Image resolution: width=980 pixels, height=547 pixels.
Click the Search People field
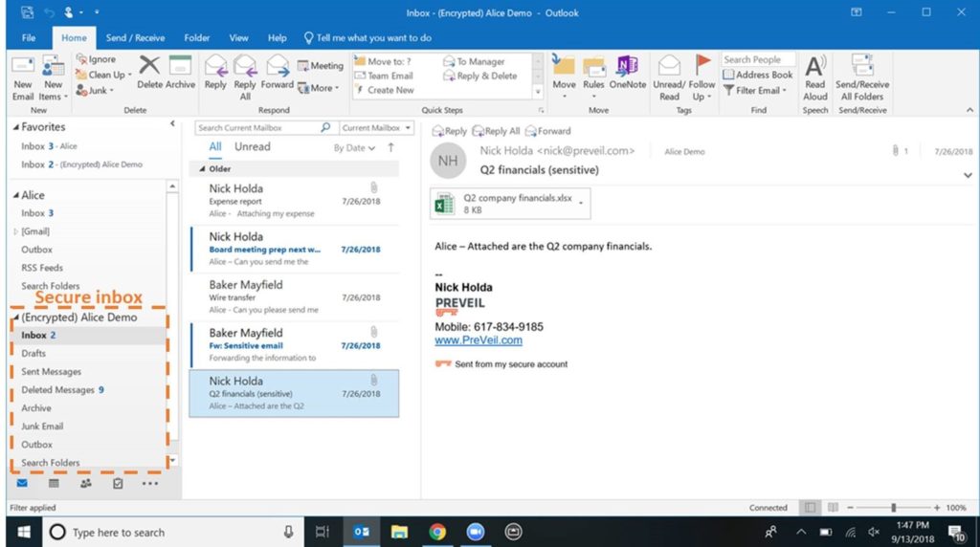coord(758,59)
